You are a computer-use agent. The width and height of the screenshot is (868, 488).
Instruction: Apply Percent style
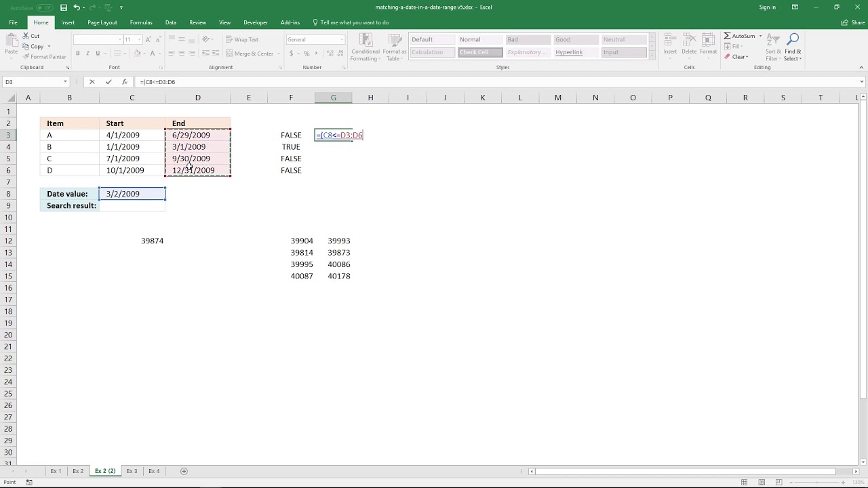point(307,54)
